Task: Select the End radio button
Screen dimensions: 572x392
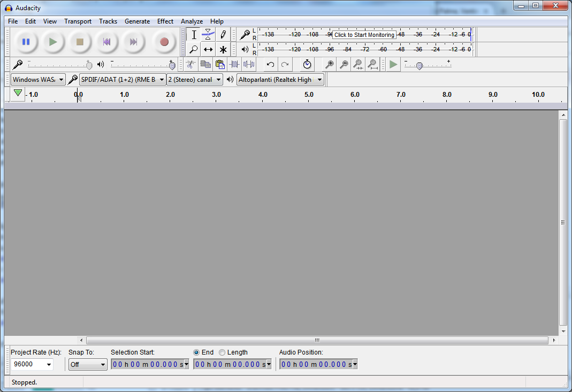Action: tap(196, 352)
